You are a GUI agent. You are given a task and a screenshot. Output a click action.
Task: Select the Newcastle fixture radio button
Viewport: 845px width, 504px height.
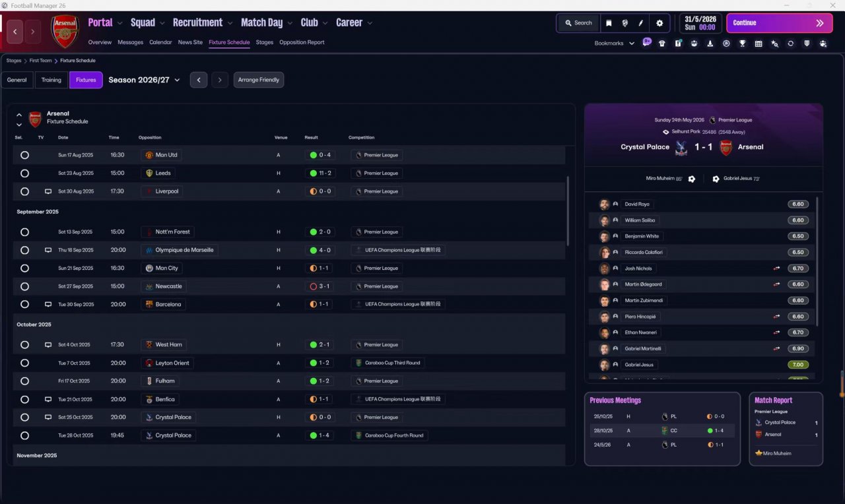coord(24,286)
